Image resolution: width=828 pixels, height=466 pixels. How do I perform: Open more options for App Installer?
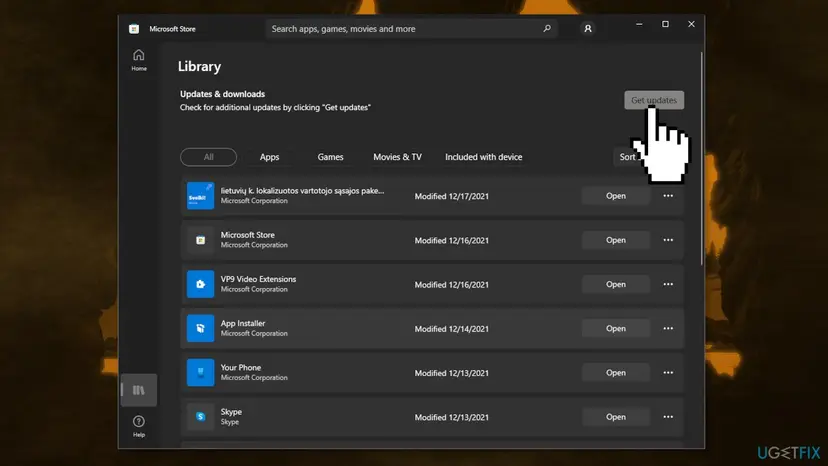pyautogui.click(x=668, y=328)
